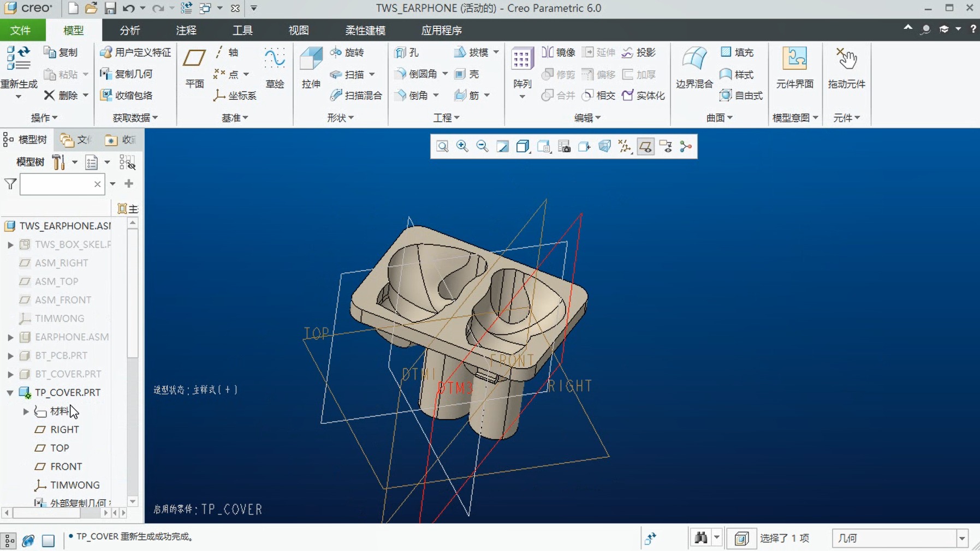Open the selection filter 几何 dropdown
Screen dimensions: 980x551
(x=961, y=538)
